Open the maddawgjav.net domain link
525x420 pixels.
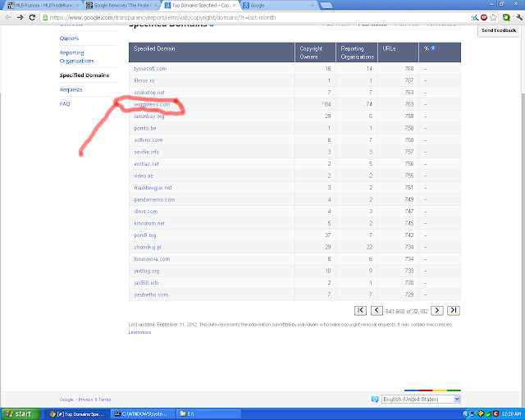[153, 188]
